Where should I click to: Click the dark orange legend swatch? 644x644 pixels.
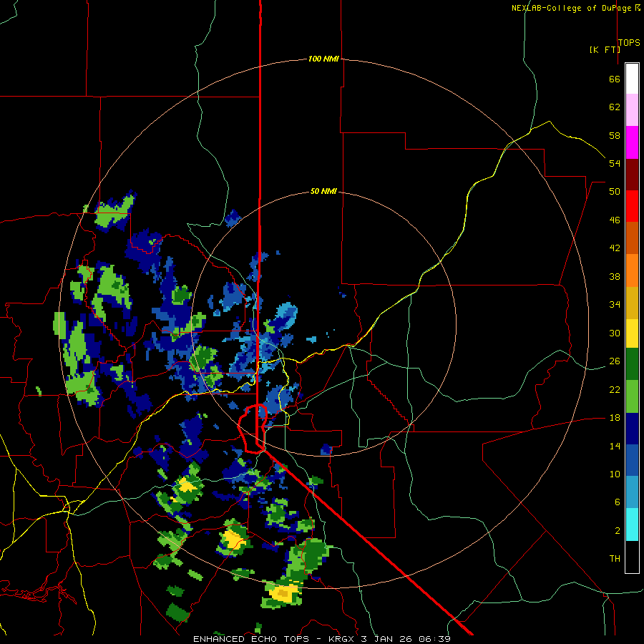point(632,238)
